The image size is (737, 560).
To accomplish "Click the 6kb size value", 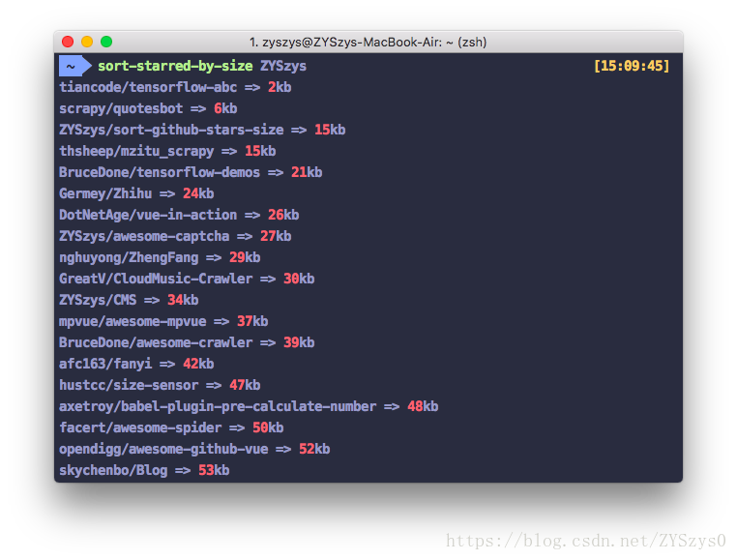I will (225, 108).
